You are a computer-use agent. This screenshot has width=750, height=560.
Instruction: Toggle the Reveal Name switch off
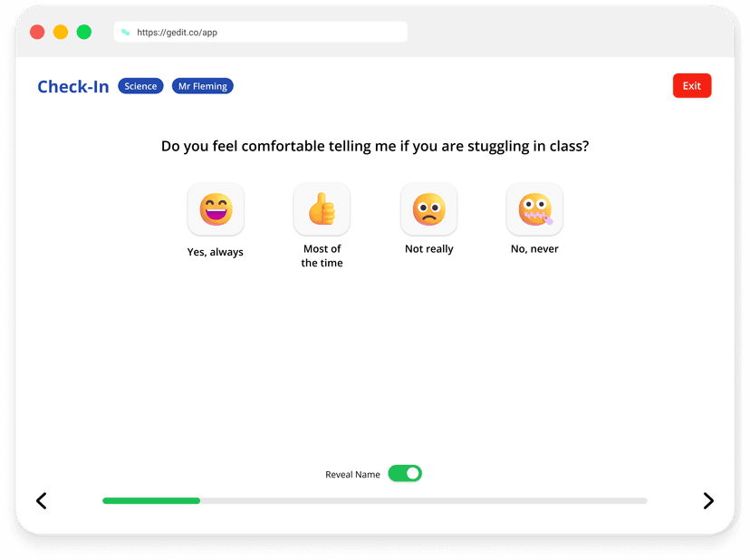405,473
